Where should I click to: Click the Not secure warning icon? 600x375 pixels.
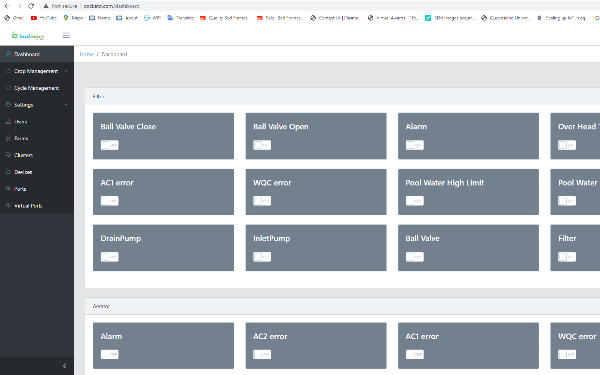point(46,6)
